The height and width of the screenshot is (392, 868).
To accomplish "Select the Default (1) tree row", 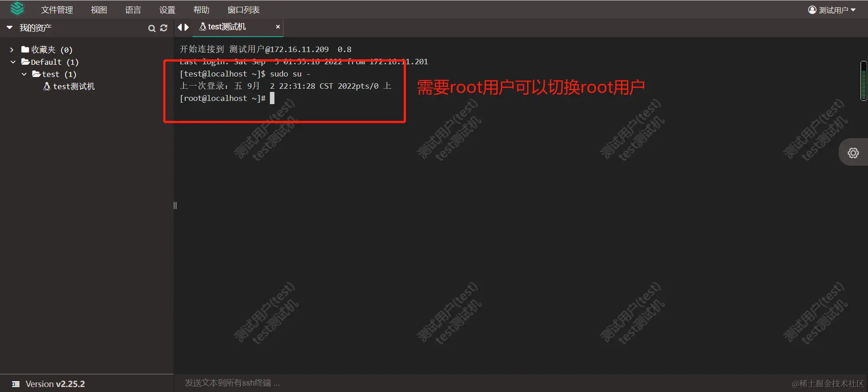I will (x=50, y=62).
